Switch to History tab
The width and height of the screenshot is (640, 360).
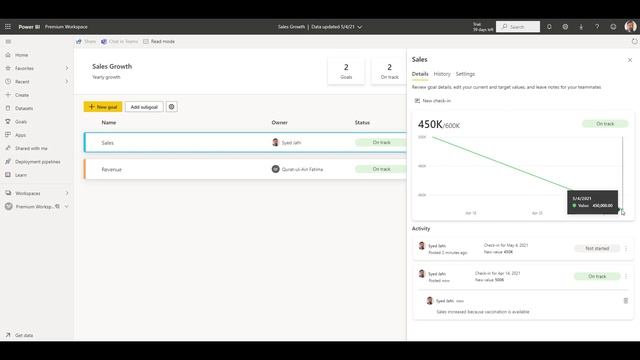(442, 74)
